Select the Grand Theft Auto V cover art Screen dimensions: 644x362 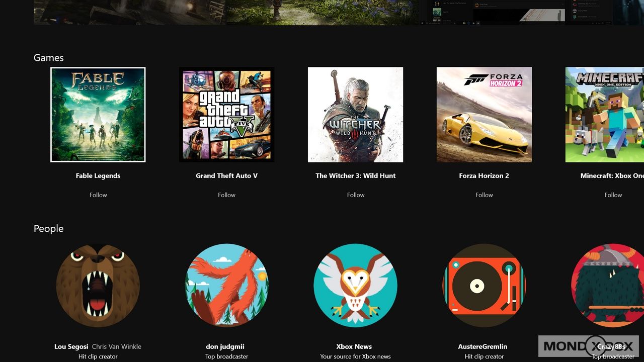pos(226,115)
